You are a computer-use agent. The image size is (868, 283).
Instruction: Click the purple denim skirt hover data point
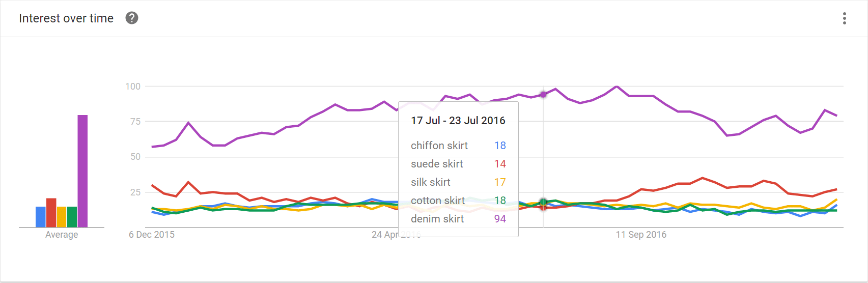click(543, 94)
